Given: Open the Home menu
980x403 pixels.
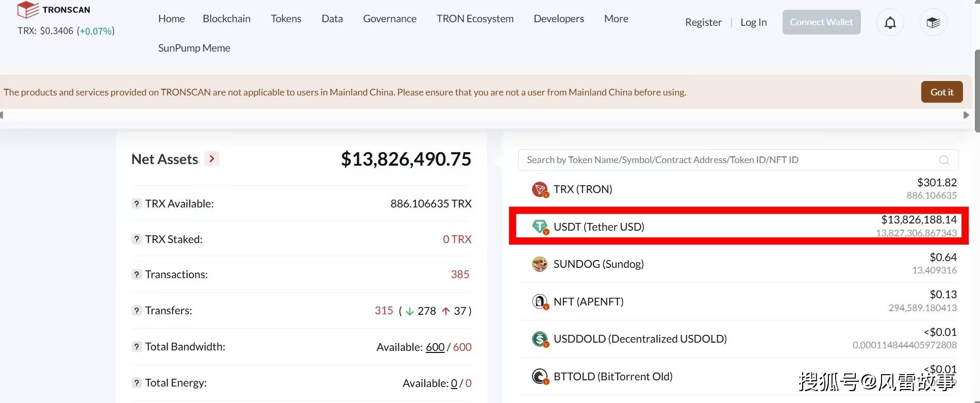Looking at the screenshot, I should click(172, 19).
